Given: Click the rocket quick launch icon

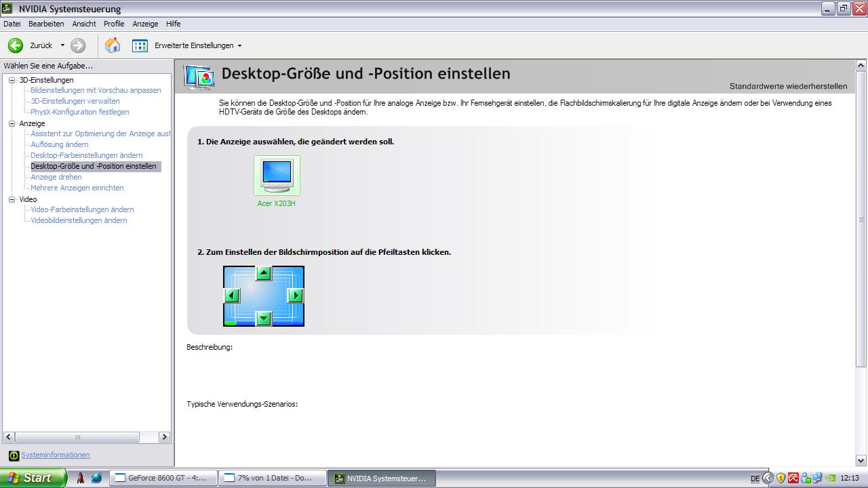Looking at the screenshot, I should tap(81, 478).
